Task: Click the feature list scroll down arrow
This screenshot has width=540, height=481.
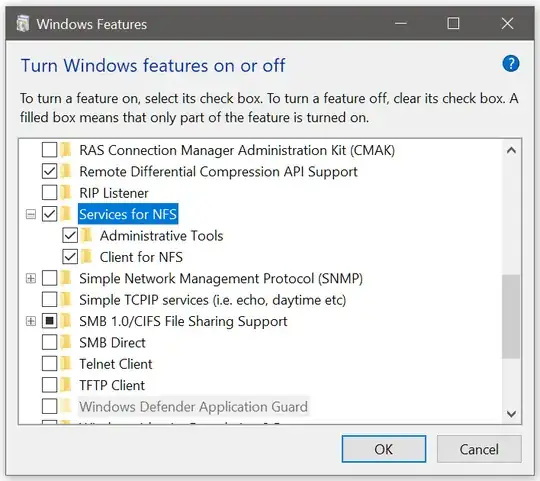Action: click(x=511, y=414)
